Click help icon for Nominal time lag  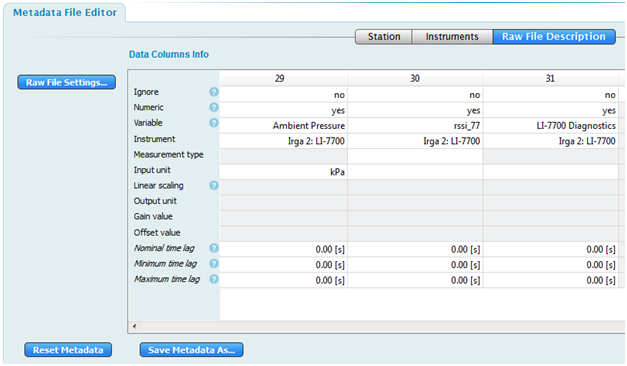coord(214,248)
